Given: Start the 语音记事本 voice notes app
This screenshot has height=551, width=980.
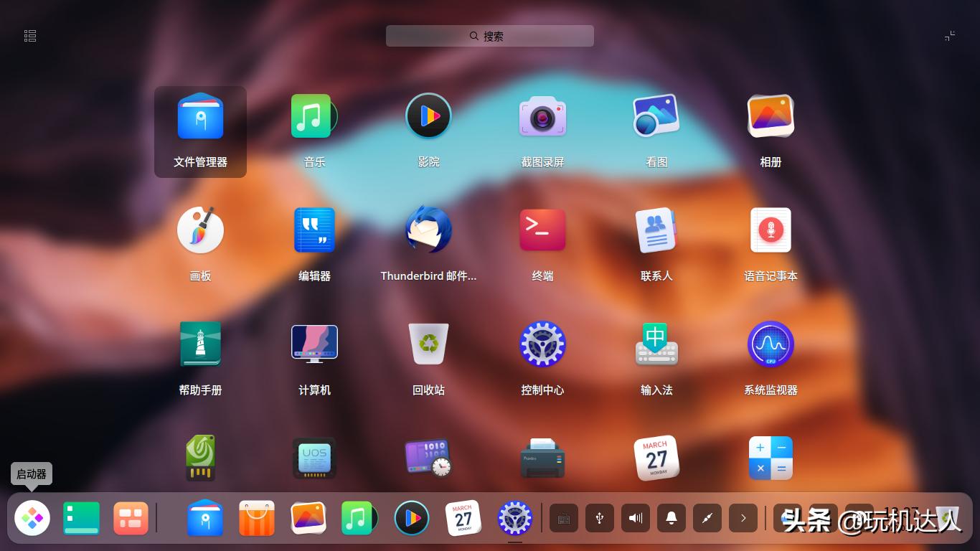Looking at the screenshot, I should [770, 230].
